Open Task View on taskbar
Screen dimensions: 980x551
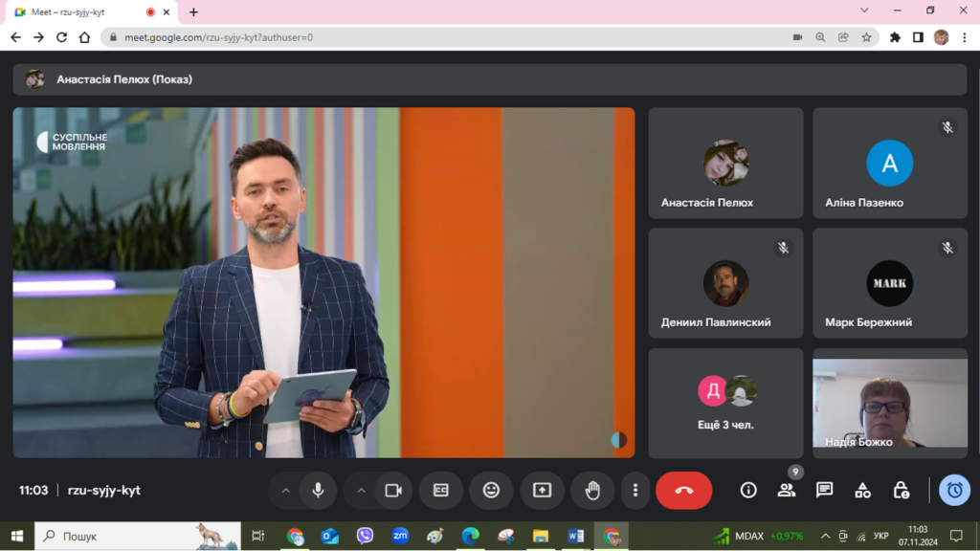point(257,536)
